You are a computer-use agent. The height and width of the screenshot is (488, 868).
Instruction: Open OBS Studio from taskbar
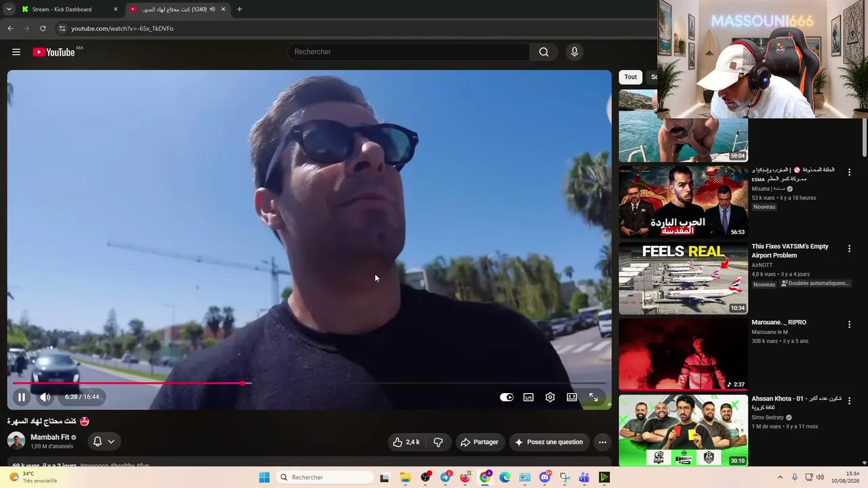click(x=425, y=477)
